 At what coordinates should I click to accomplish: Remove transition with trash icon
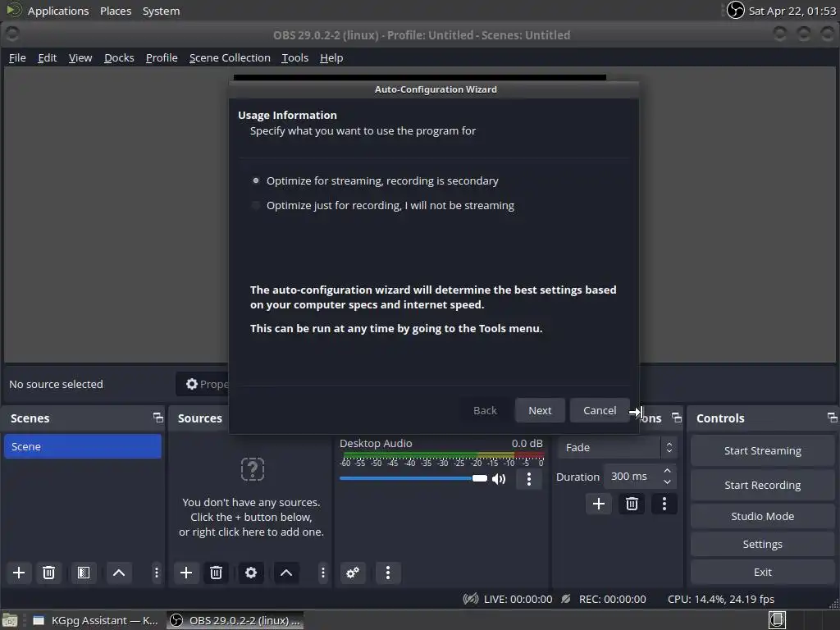coord(632,504)
